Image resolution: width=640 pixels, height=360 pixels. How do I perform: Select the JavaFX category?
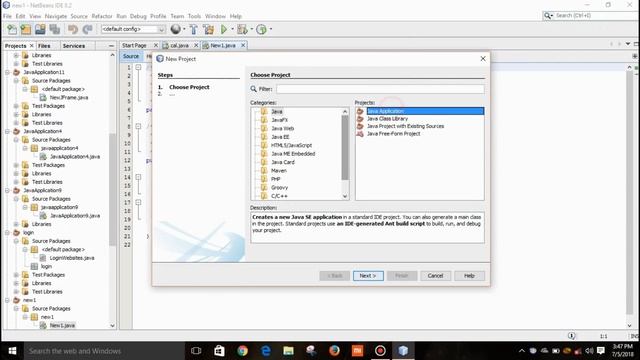point(280,120)
